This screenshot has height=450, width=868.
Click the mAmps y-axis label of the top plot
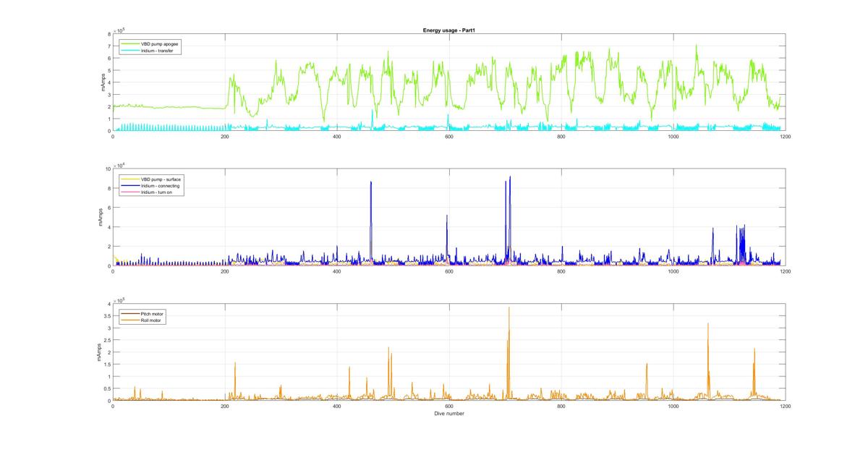point(102,82)
